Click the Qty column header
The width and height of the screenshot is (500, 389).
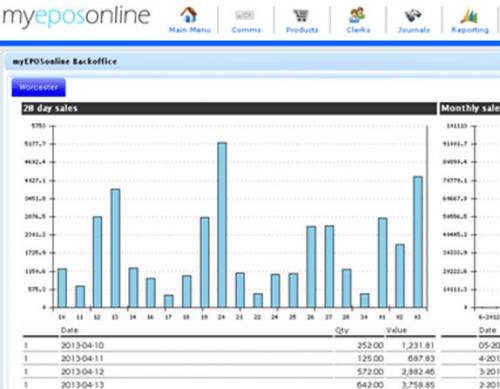click(x=342, y=330)
